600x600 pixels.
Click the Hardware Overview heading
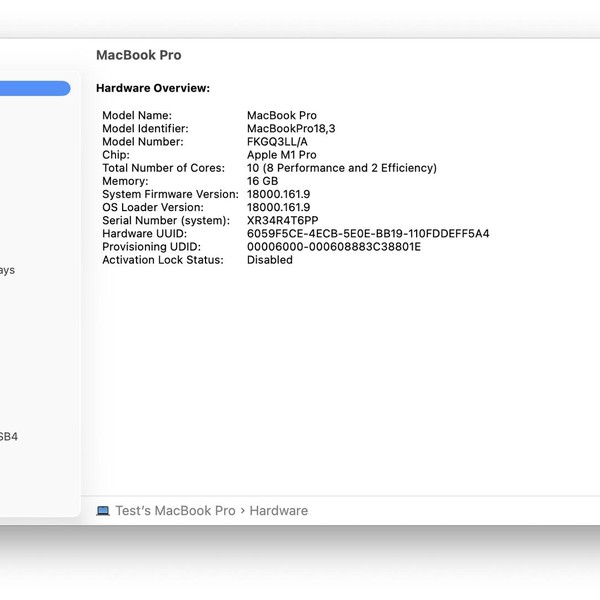pyautogui.click(x=153, y=88)
